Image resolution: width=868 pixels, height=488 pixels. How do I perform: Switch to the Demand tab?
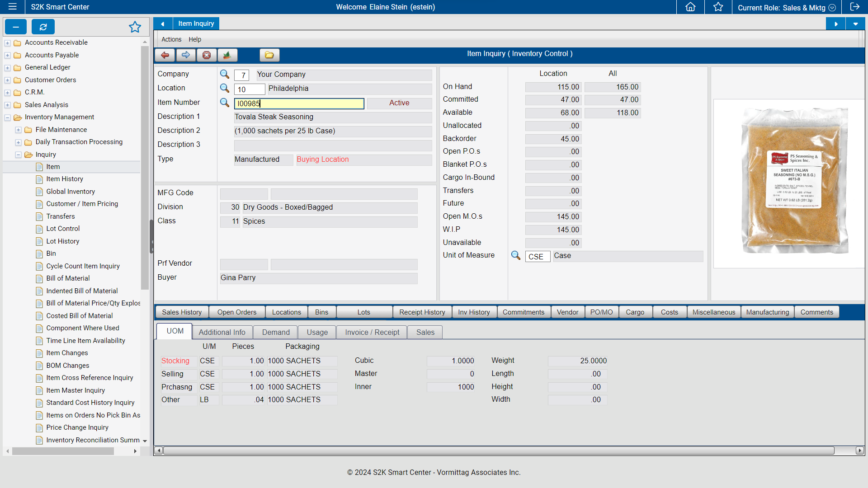[275, 332]
